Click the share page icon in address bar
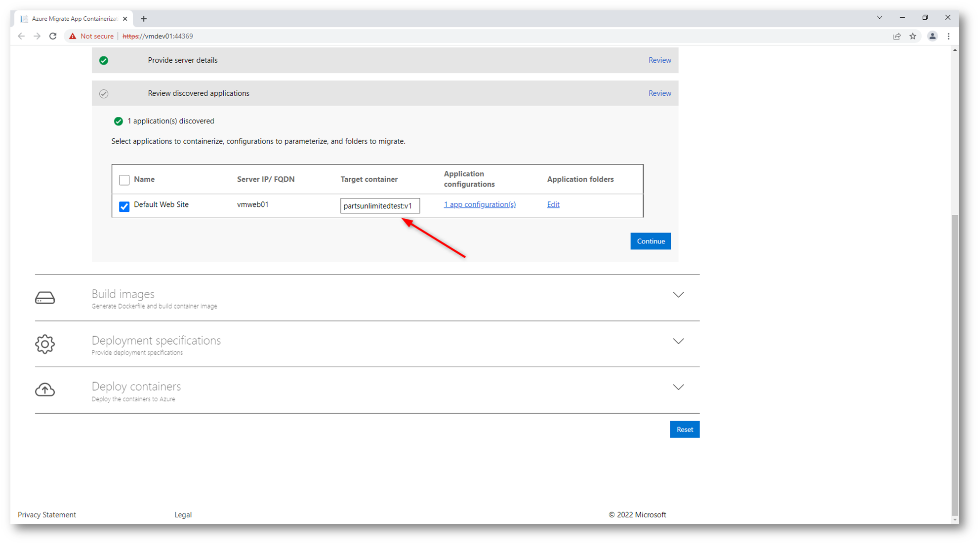 [x=897, y=36]
